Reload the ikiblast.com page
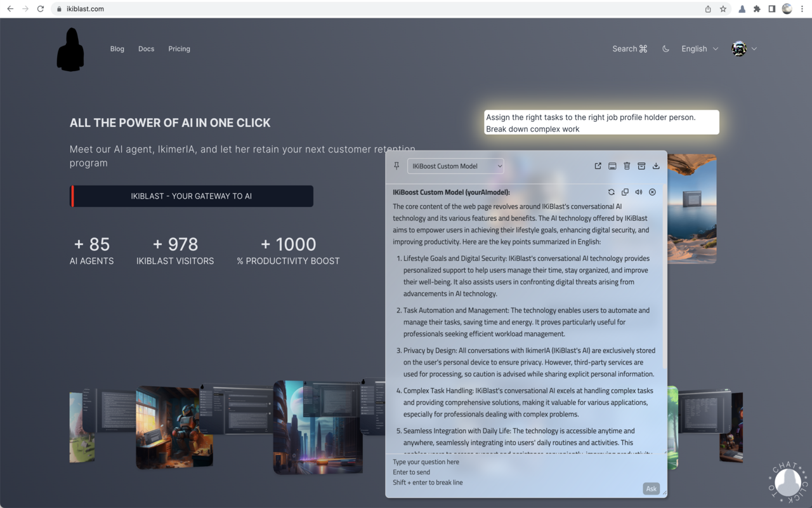 [x=41, y=9]
